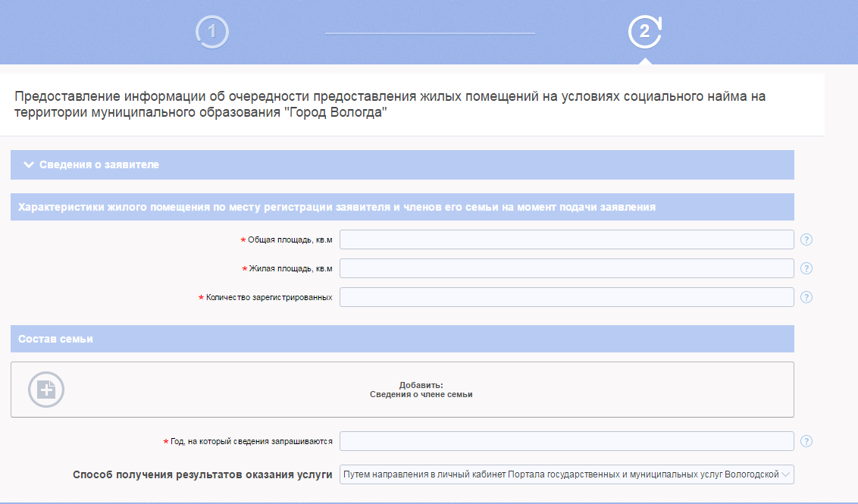The image size is (858, 504).
Task: Click the service title about Город Вологда
Action: [x=390, y=105]
